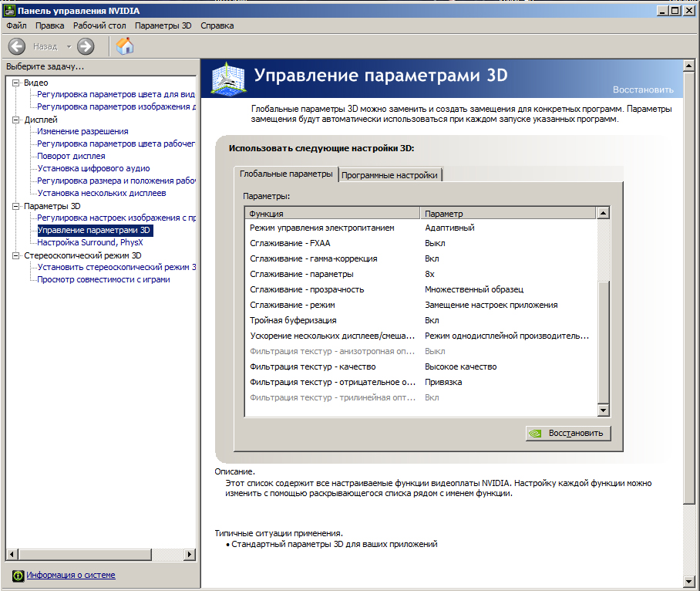Open Установка цифрового аудио task
The image size is (700, 591).
coord(94,168)
